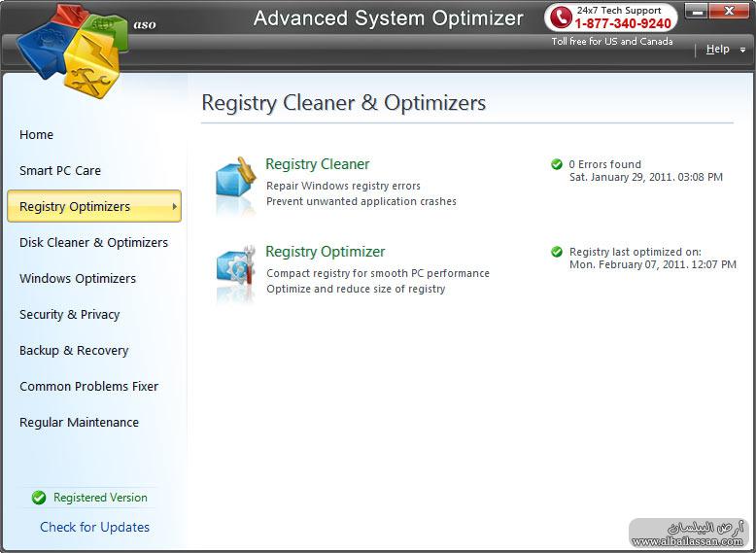Select Registry Optimizers sidebar item
Screen dimensions: 756x553
click(94, 206)
